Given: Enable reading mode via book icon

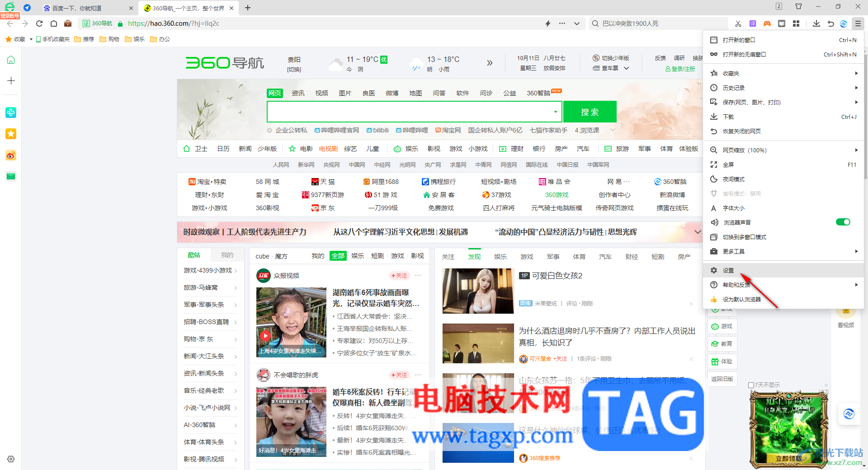Looking at the screenshot, I should point(782,23).
